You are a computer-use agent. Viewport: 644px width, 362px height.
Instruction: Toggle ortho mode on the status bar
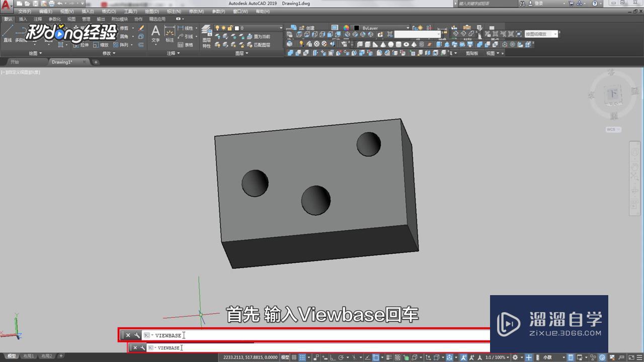[331, 357]
